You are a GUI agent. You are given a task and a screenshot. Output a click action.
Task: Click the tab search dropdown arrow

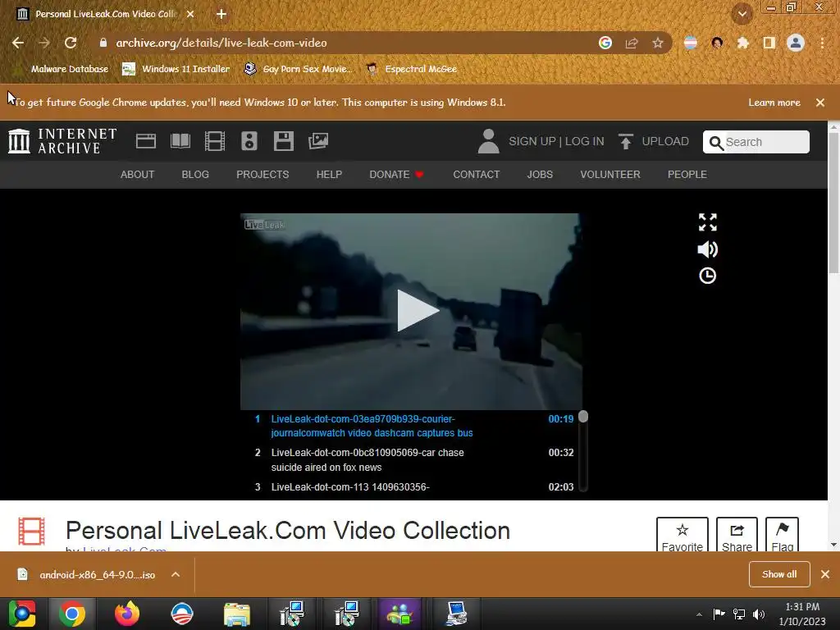(742, 14)
